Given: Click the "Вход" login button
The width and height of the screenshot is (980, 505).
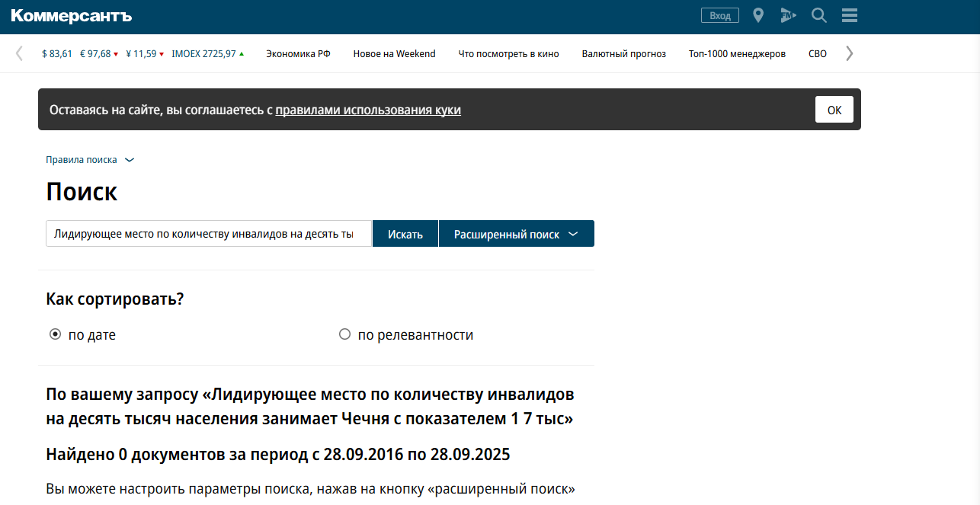Looking at the screenshot, I should pyautogui.click(x=719, y=15).
